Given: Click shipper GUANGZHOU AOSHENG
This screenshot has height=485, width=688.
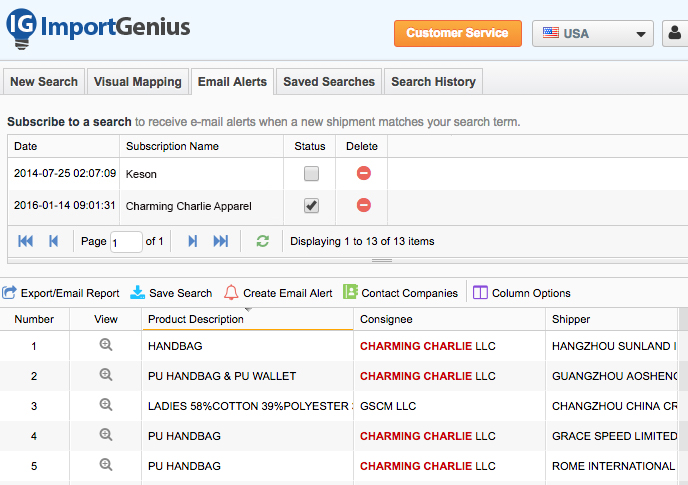Looking at the screenshot, I should (614, 376).
